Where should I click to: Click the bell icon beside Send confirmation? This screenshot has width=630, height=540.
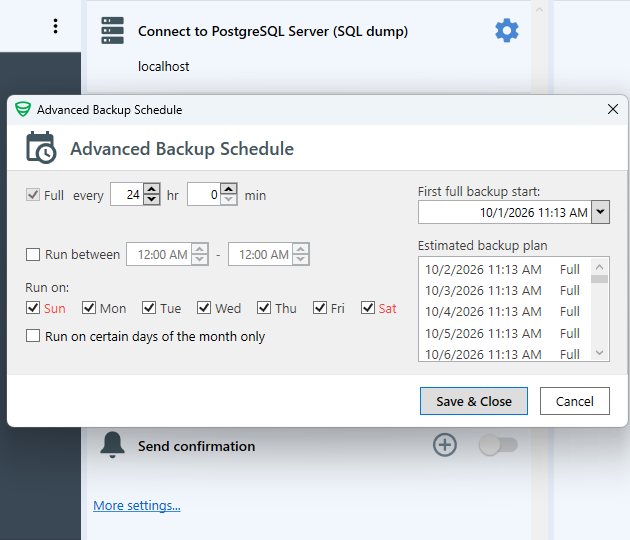click(112, 445)
